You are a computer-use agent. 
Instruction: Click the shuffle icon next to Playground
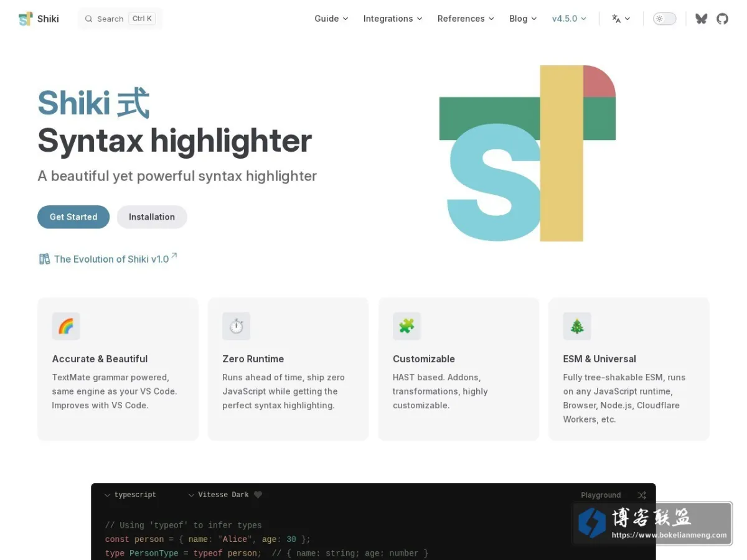coord(642,495)
